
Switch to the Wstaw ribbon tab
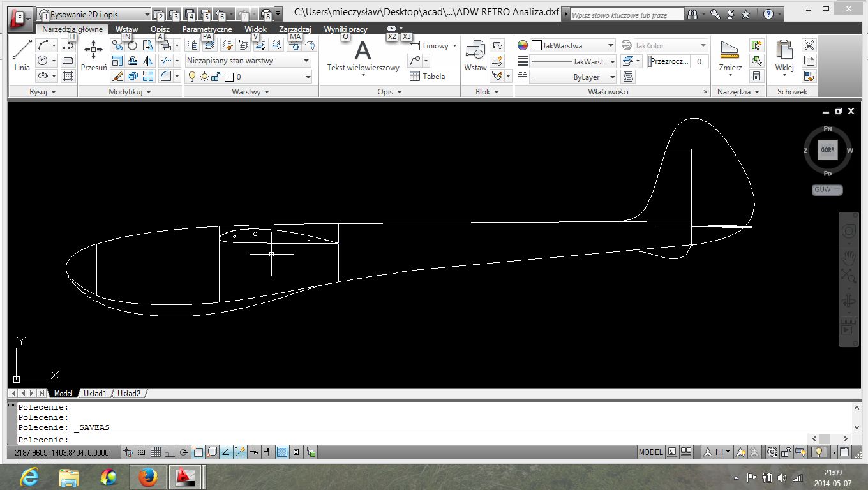point(126,29)
